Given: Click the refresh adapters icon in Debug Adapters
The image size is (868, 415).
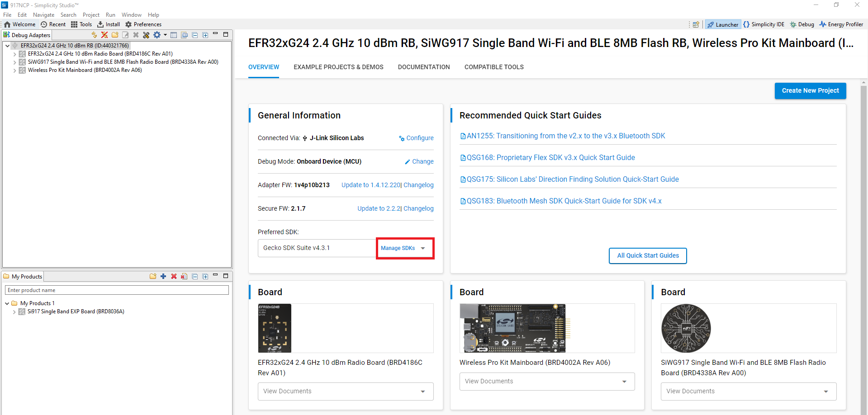Looking at the screenshot, I should click(94, 35).
